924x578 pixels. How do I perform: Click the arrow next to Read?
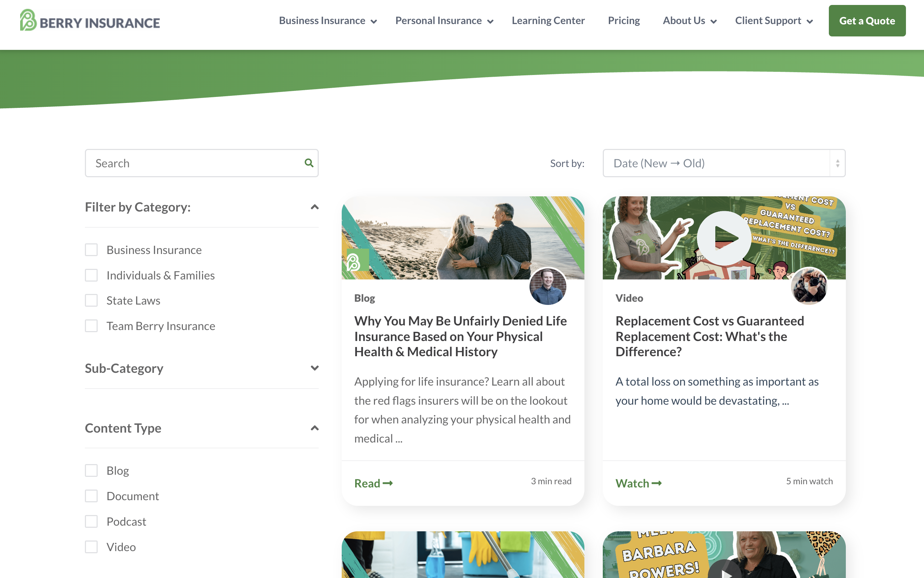point(388,483)
